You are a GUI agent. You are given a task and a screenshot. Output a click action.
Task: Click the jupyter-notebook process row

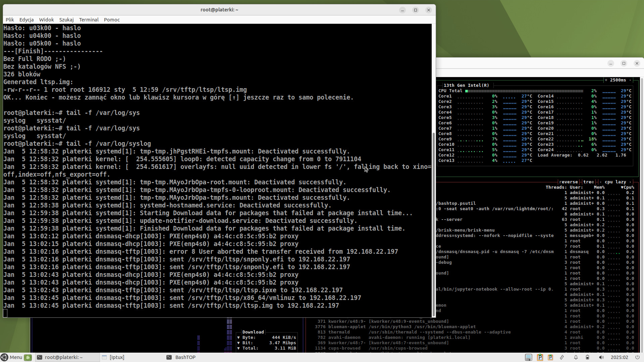tap(535, 289)
